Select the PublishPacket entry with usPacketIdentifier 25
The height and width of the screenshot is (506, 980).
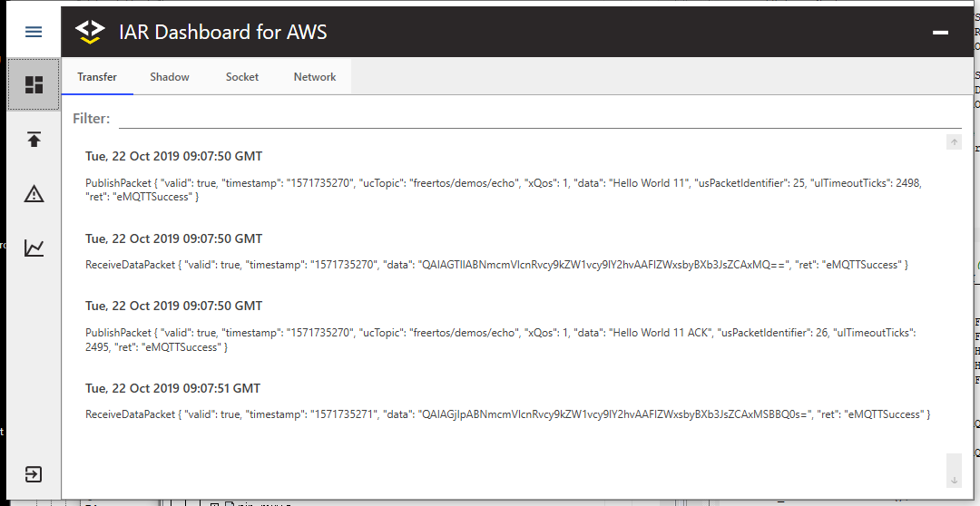pos(504,190)
